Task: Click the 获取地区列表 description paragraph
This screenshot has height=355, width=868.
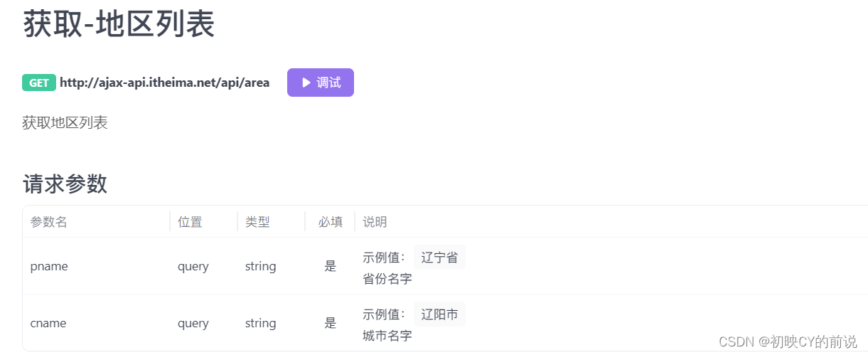Action: click(65, 123)
